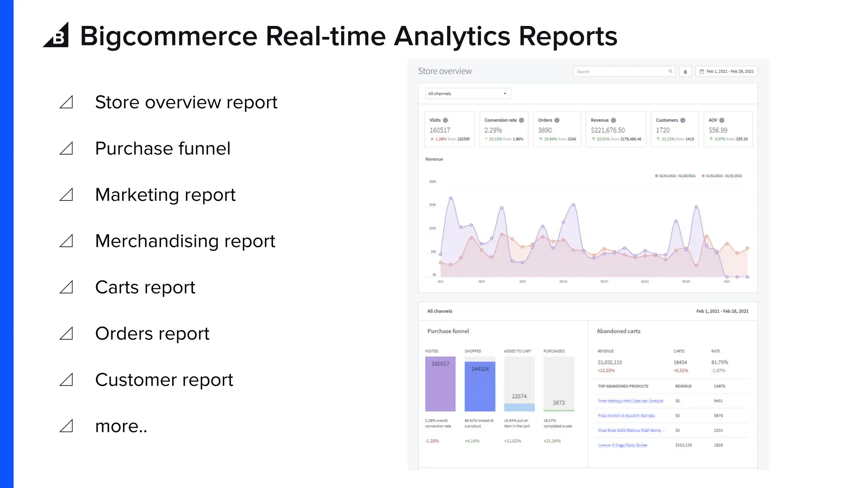Toggle the 02/01/2021 - 02/28/2021 legend series
This screenshot has height=488, width=868.
tap(675, 176)
